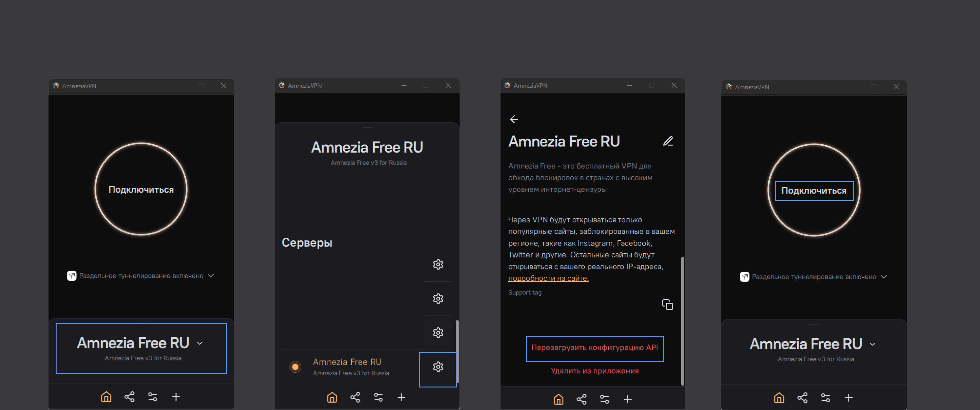Click Support tag label

click(525, 293)
